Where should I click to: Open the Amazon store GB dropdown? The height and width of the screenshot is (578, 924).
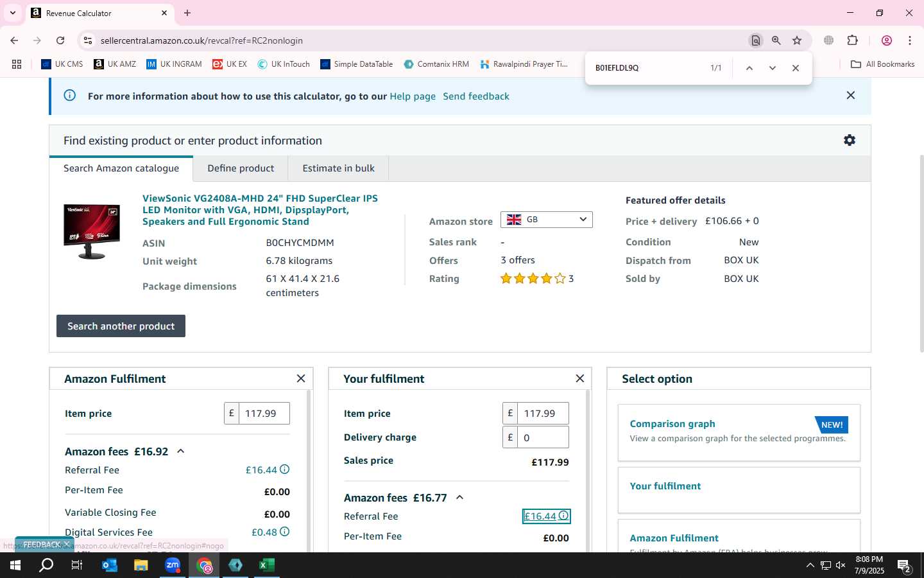pos(547,220)
